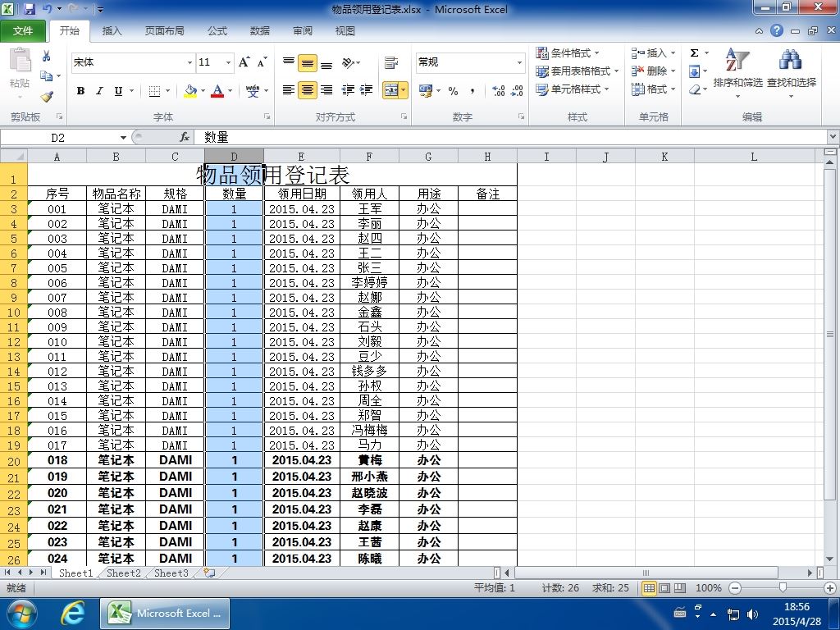Click the Fill down arrow icon

(x=694, y=71)
